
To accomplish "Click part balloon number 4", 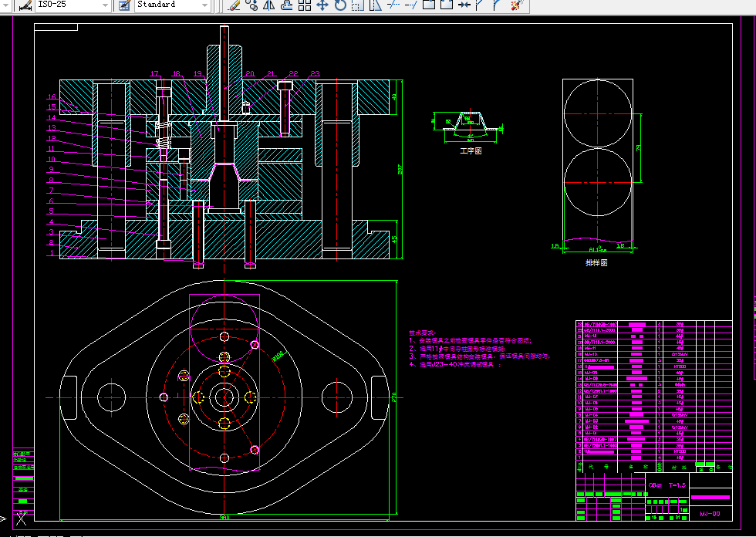I will [x=51, y=221].
